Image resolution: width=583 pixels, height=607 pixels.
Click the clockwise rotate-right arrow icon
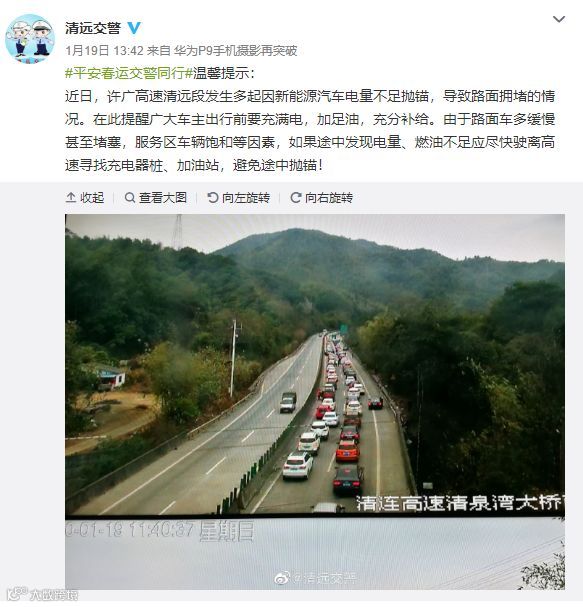pos(296,197)
